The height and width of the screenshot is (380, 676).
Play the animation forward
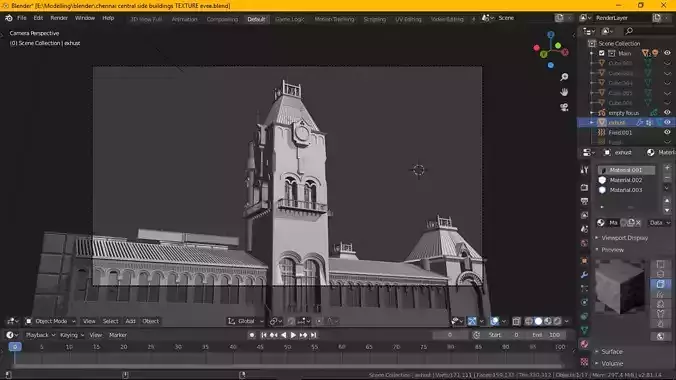(x=293, y=335)
